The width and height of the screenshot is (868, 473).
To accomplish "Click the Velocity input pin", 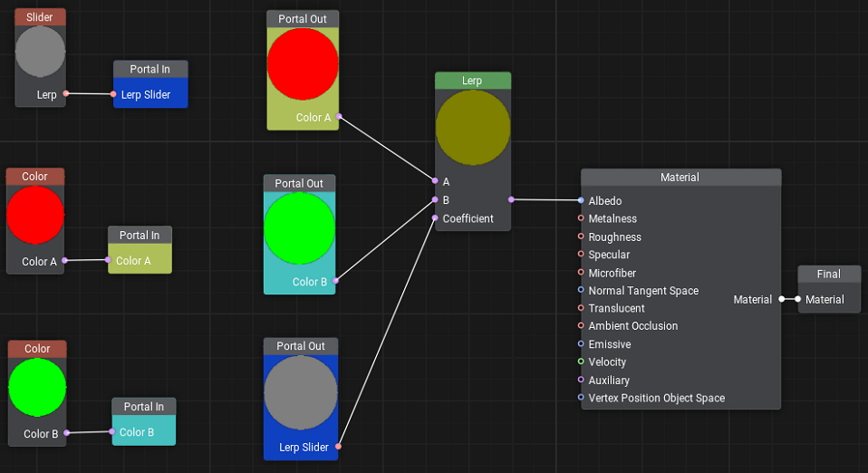I will (x=581, y=362).
